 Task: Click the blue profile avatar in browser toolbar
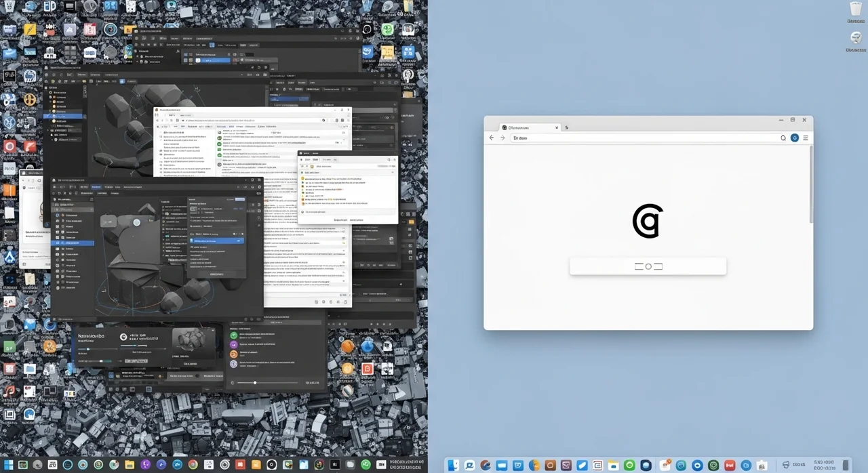[795, 138]
